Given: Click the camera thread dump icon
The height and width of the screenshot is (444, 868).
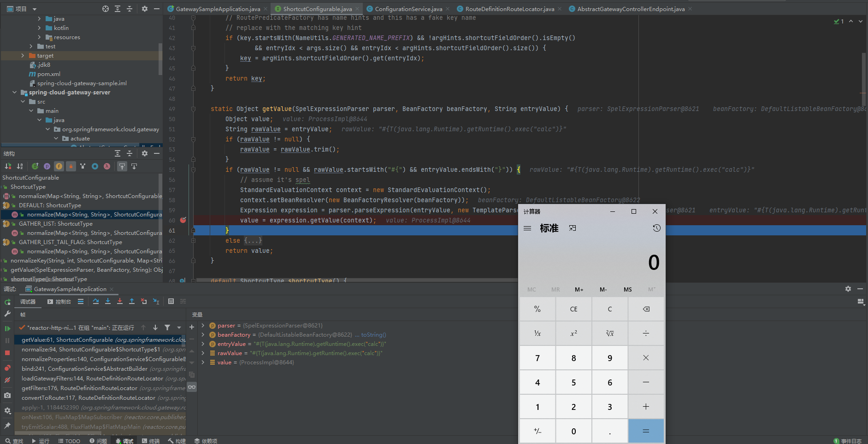Looking at the screenshot, I should (7, 395).
